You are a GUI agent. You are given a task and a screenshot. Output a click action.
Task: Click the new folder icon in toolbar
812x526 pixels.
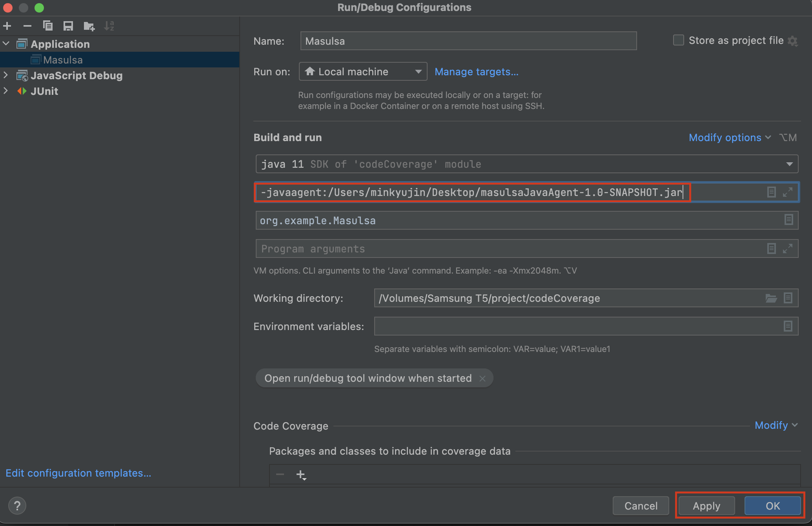tap(89, 26)
